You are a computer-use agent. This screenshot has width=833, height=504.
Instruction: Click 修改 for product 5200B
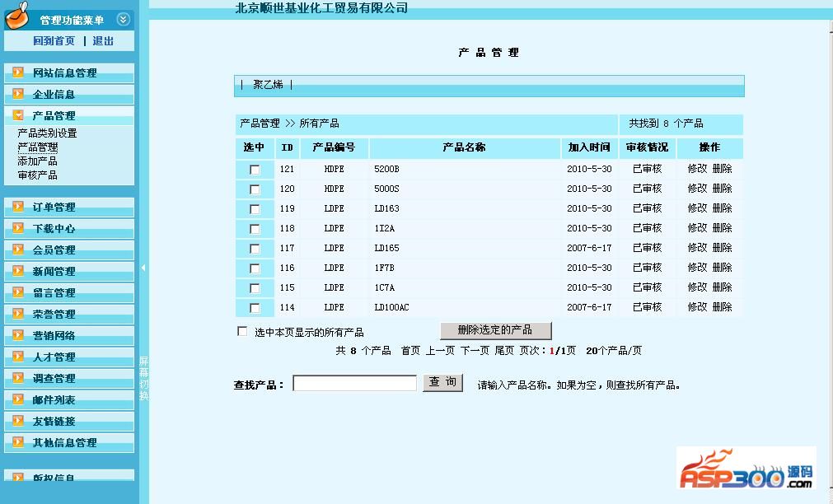pyautogui.click(x=697, y=168)
